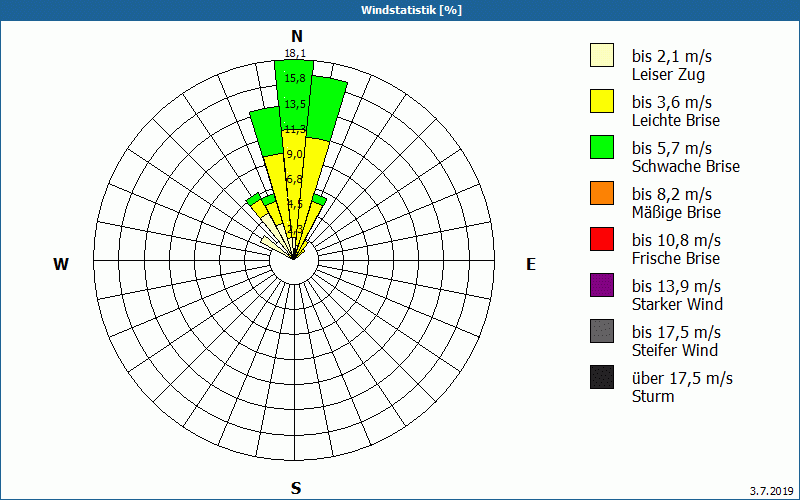Click the 'Windstatistik [%]' title
Image resolution: width=800 pixels, height=500 pixels.
point(411,10)
